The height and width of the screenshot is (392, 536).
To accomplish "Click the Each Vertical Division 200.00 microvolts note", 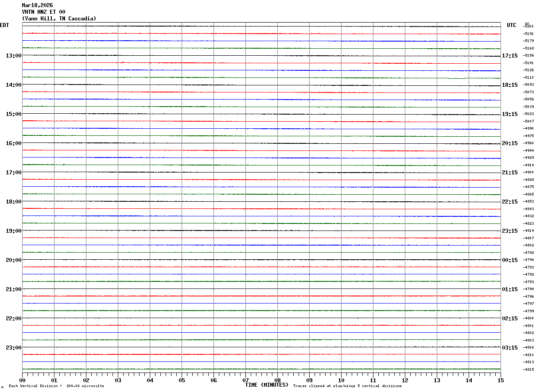I will [56, 386].
